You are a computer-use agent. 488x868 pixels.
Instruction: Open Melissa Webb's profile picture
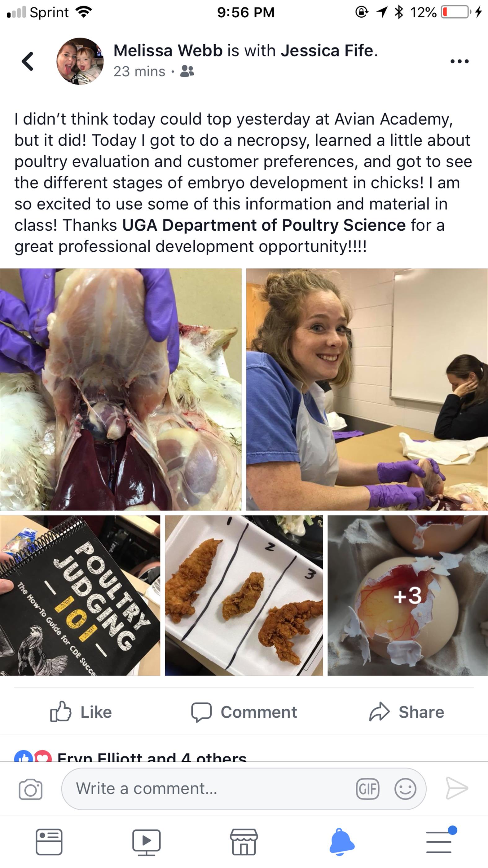point(80,61)
